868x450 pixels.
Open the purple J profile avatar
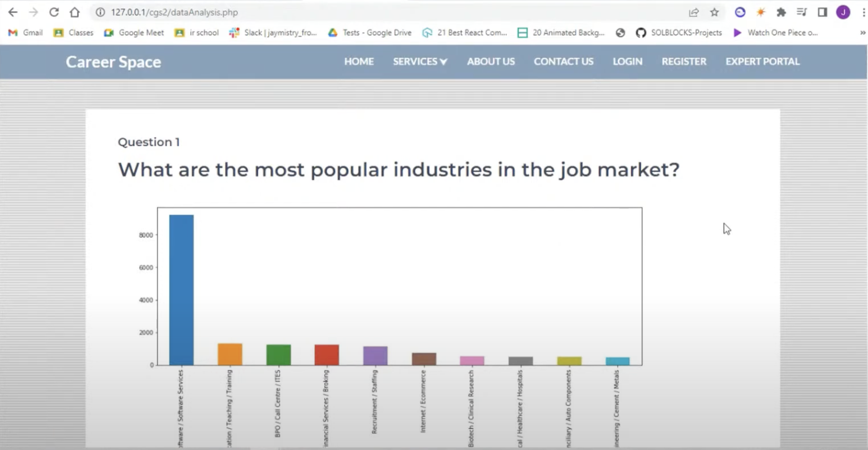click(843, 12)
